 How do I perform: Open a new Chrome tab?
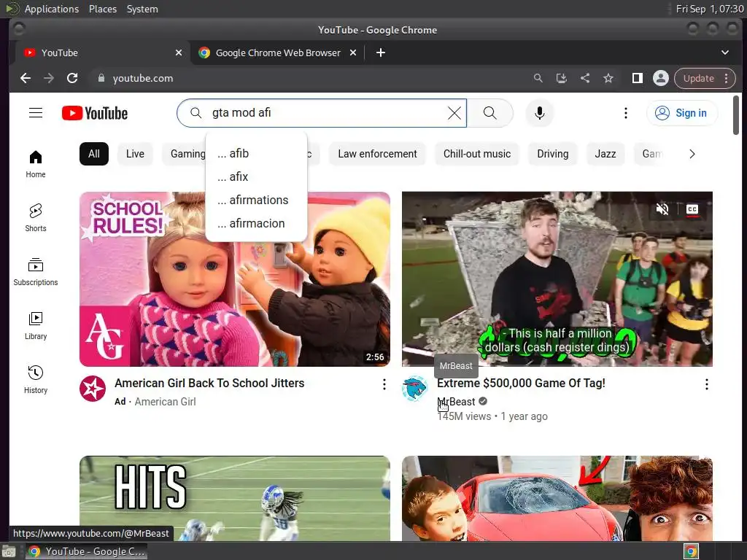(380, 52)
